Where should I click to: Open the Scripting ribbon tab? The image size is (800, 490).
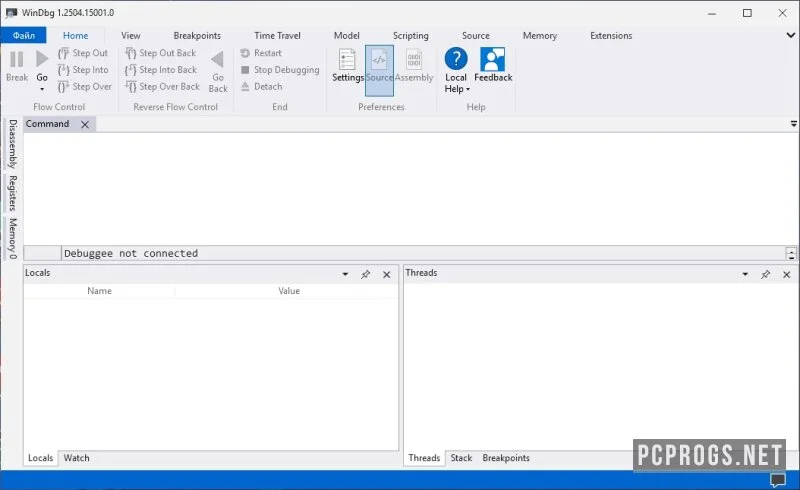[x=410, y=36]
